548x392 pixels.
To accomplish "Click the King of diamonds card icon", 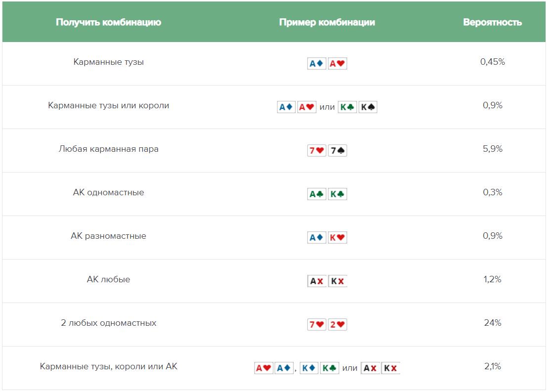I will click(309, 368).
